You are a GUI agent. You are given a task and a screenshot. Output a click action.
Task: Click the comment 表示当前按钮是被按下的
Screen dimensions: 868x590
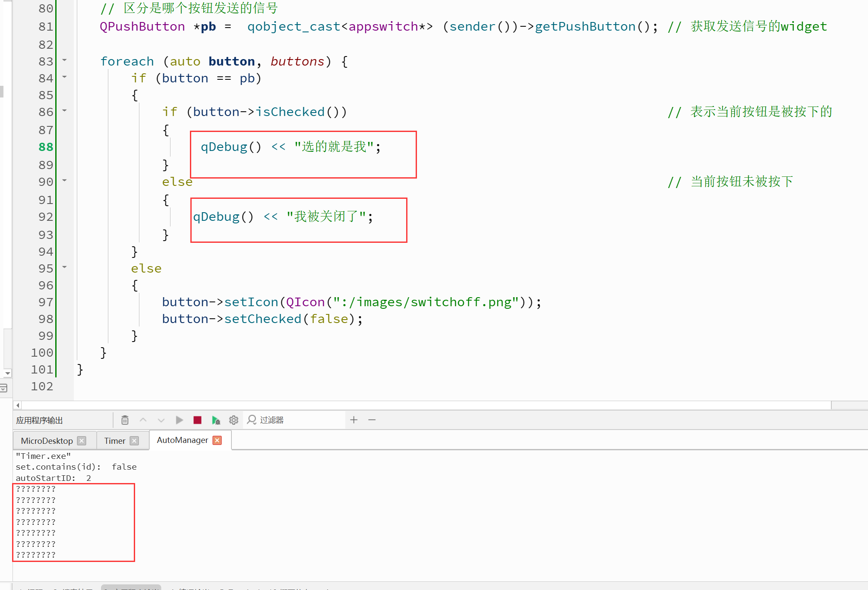761,112
